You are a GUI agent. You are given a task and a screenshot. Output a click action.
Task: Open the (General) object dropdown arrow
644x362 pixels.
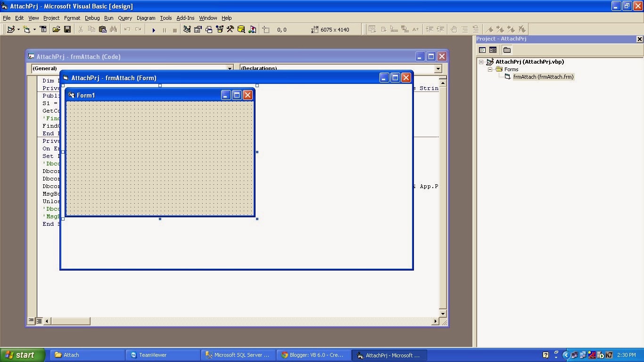(x=230, y=68)
